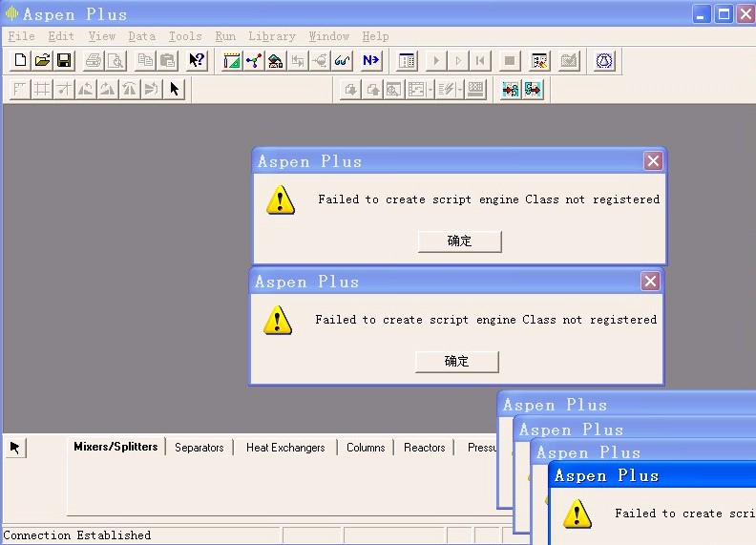
Task: Expand the dropdown arrow beside the pencil-lines icon
Action: (x=460, y=89)
